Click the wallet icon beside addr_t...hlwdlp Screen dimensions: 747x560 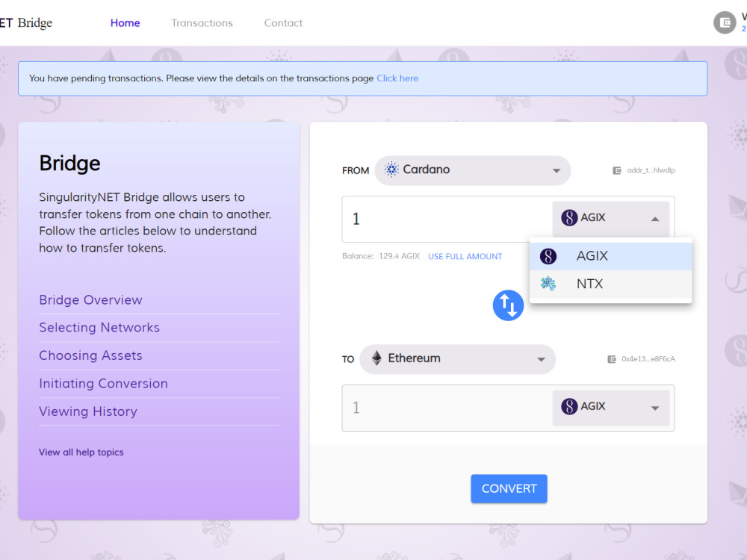click(x=616, y=170)
